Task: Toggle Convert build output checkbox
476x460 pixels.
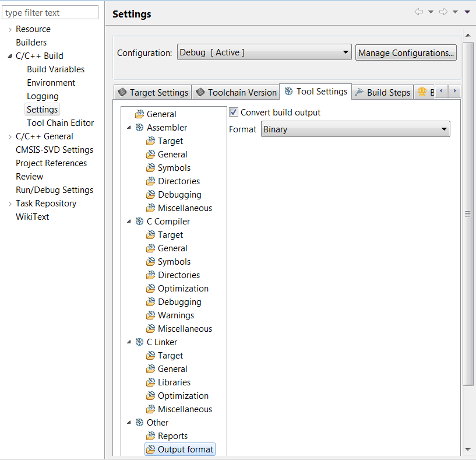Action: (234, 113)
